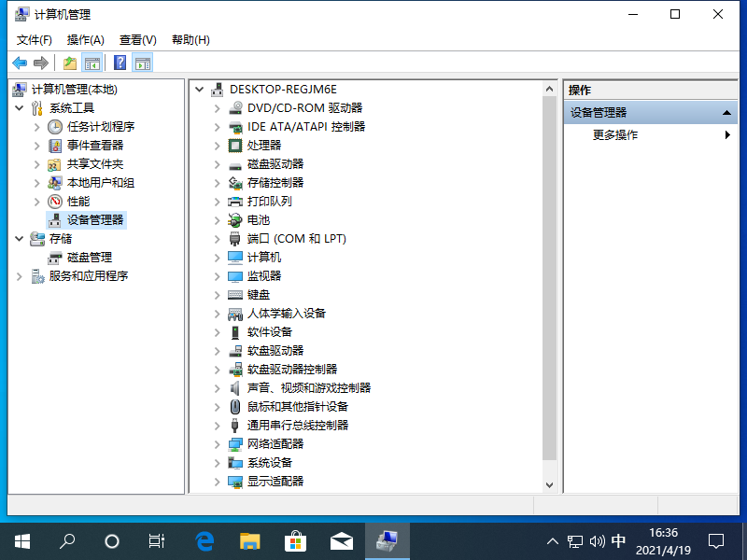The width and height of the screenshot is (747, 560).
Task: Collapse the DESKTOP-REGJM6E root node
Action: point(200,90)
